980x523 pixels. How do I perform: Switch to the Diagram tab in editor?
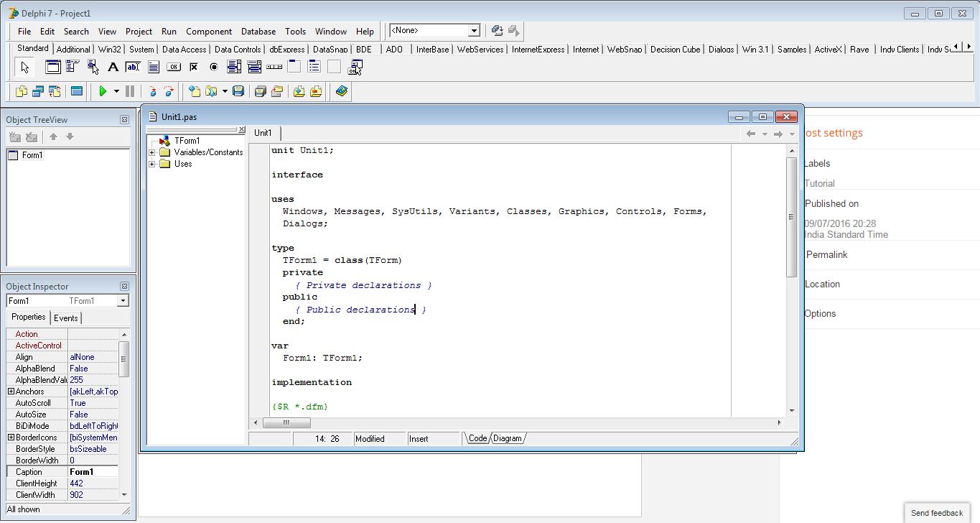[x=508, y=438]
